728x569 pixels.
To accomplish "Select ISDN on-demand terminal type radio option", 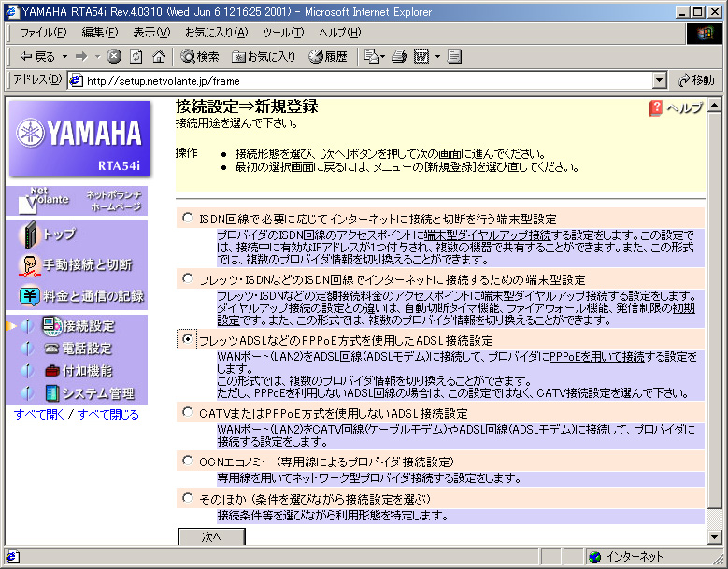I will click(x=188, y=217).
